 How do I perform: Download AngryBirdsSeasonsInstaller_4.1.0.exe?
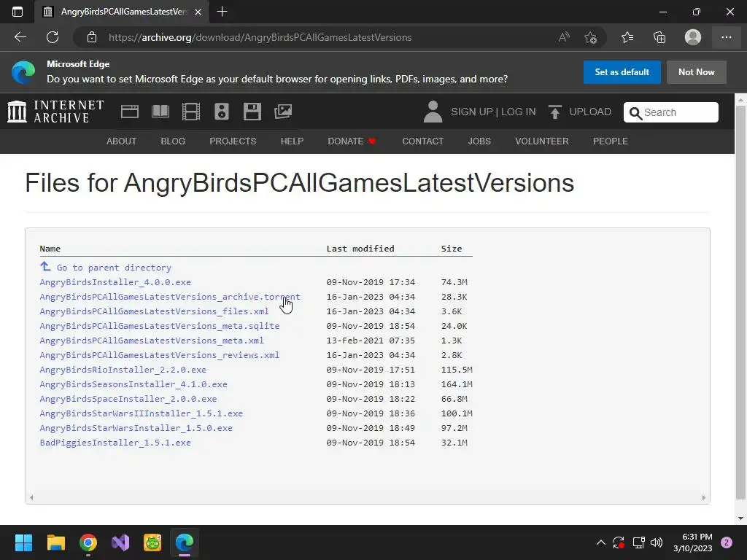pyautogui.click(x=133, y=384)
